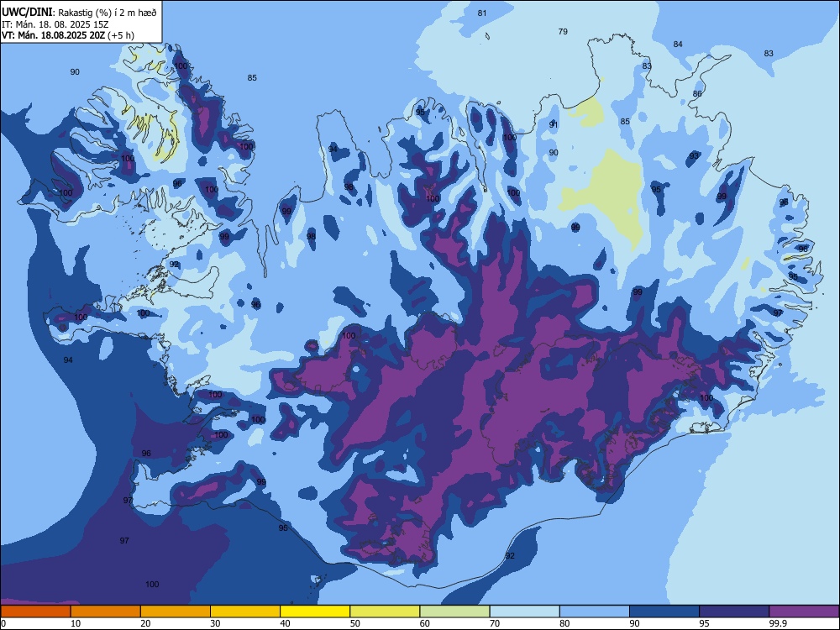The width and height of the screenshot is (840, 630).
Task: Click the 'Rakastig (%) í 2 m hæð' label
Action: coord(108,13)
